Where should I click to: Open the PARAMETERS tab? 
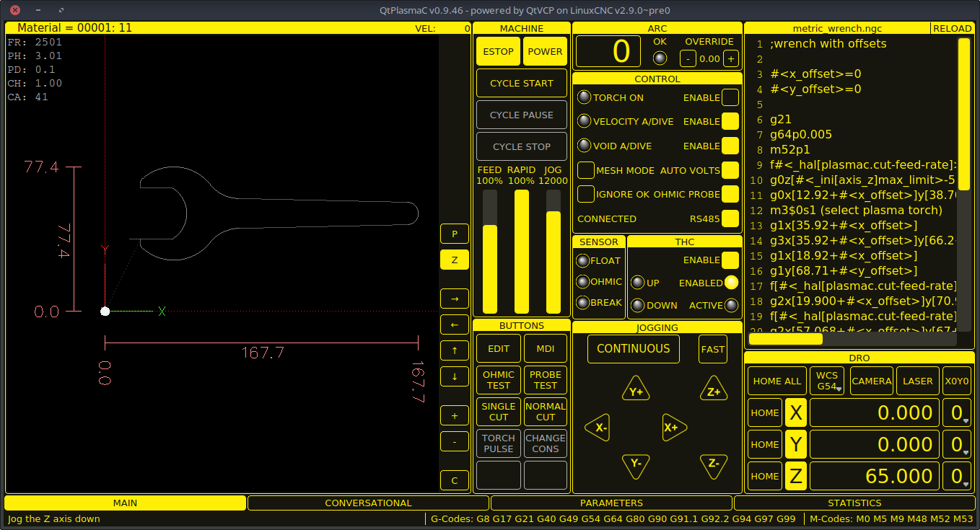click(611, 503)
